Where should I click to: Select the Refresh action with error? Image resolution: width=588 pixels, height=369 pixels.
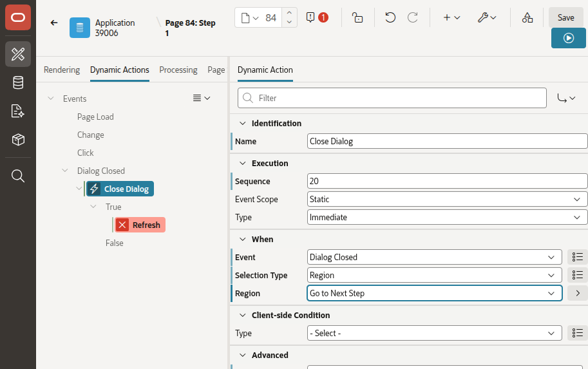coord(140,225)
